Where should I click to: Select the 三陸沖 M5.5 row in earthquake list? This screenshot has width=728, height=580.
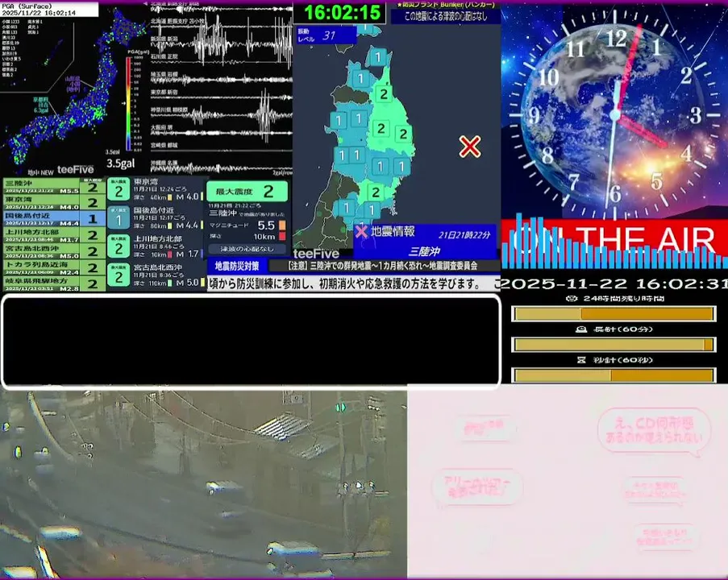coord(54,186)
